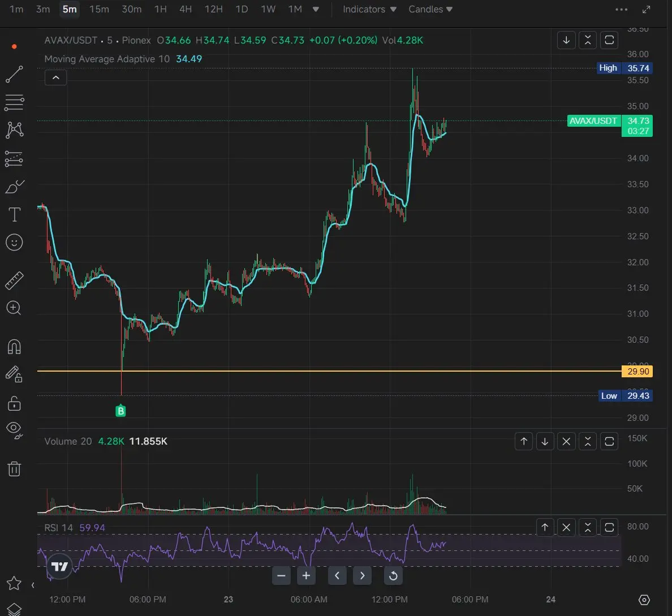The image size is (672, 616).
Task: Delete drawings with the trash icon
Action: [x=14, y=468]
